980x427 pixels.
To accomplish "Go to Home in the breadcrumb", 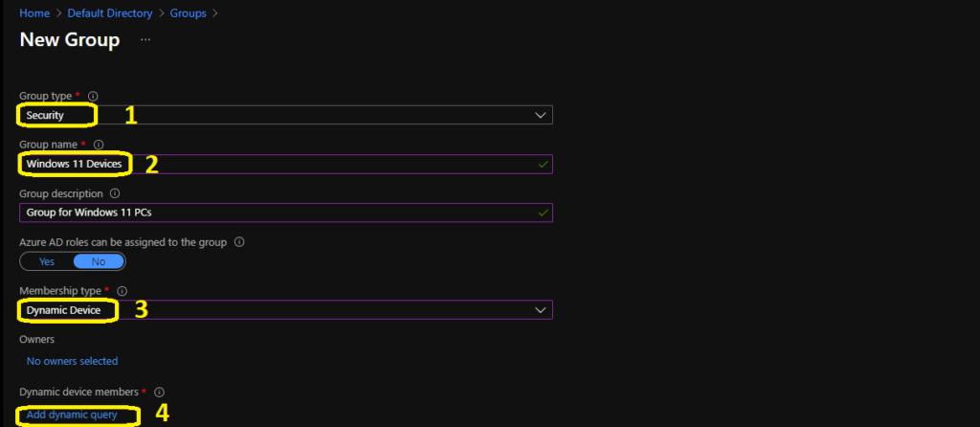I will coord(34,13).
